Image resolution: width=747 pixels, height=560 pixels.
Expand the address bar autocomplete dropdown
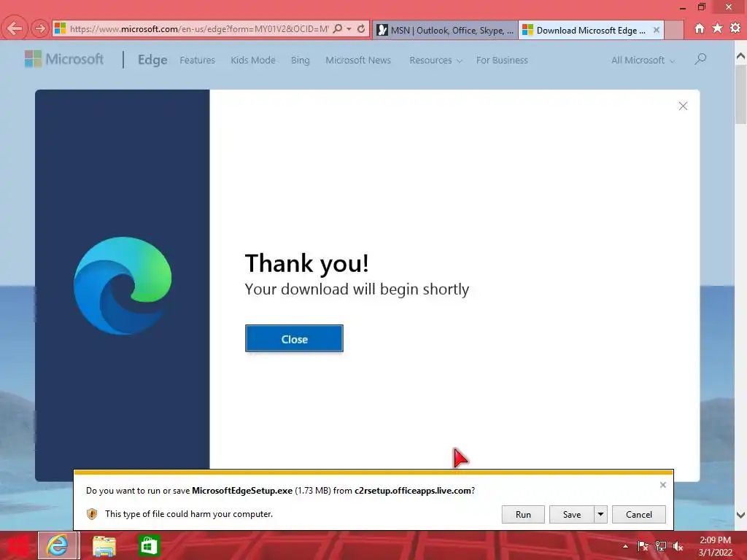point(349,28)
